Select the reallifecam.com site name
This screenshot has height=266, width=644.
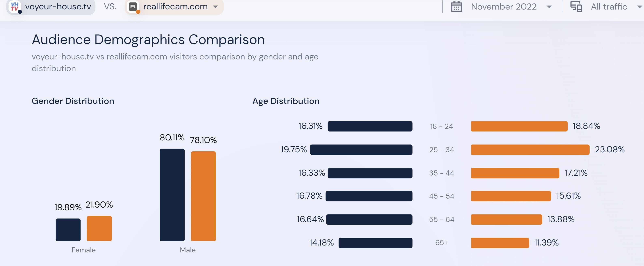pos(175,7)
